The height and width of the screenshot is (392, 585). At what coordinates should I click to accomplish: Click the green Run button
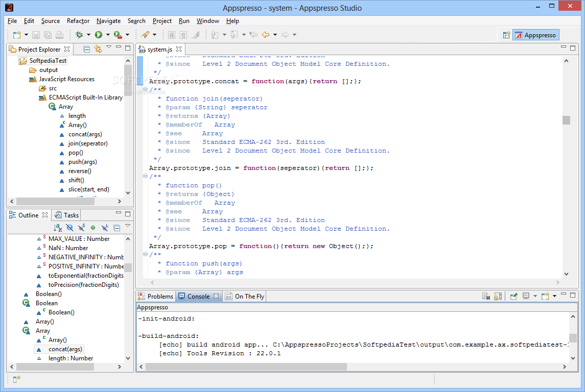pyautogui.click(x=99, y=35)
